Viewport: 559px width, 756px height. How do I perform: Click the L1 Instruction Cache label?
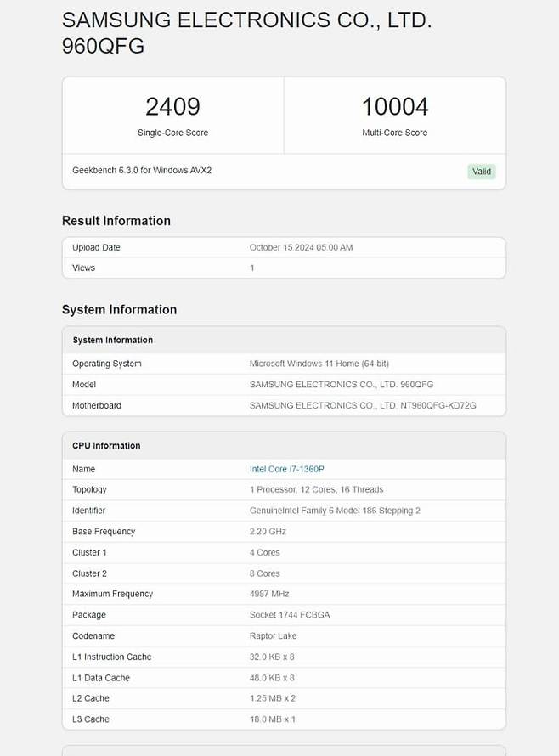pyautogui.click(x=112, y=657)
